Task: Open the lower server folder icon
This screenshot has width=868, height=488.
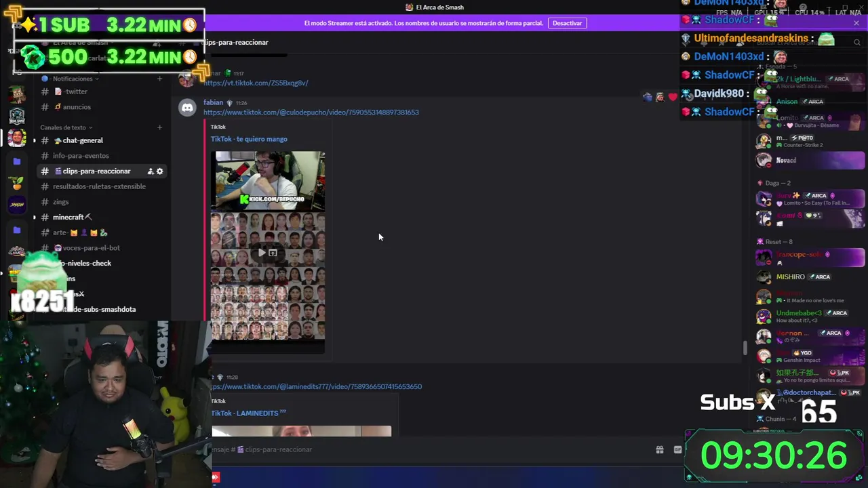Action: tap(17, 230)
